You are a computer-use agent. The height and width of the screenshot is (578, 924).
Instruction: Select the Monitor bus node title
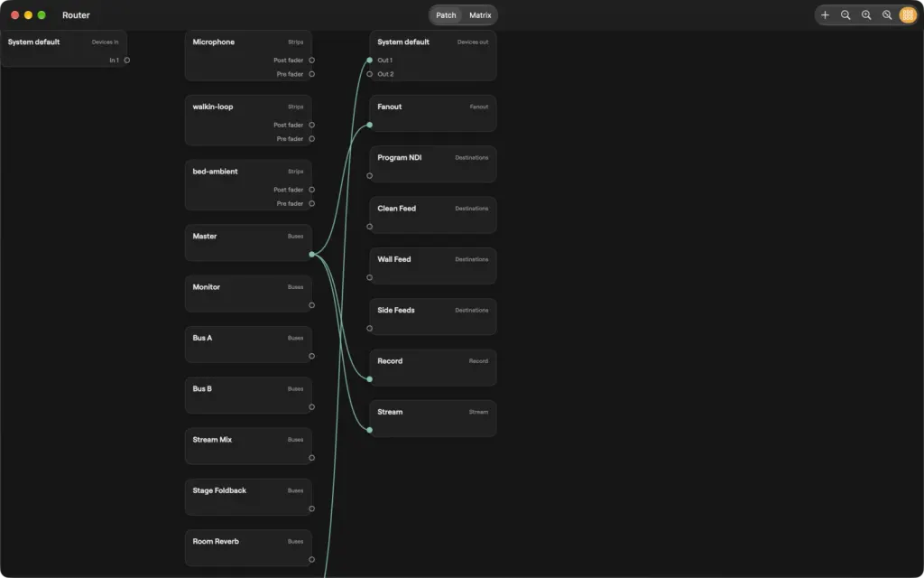(207, 287)
